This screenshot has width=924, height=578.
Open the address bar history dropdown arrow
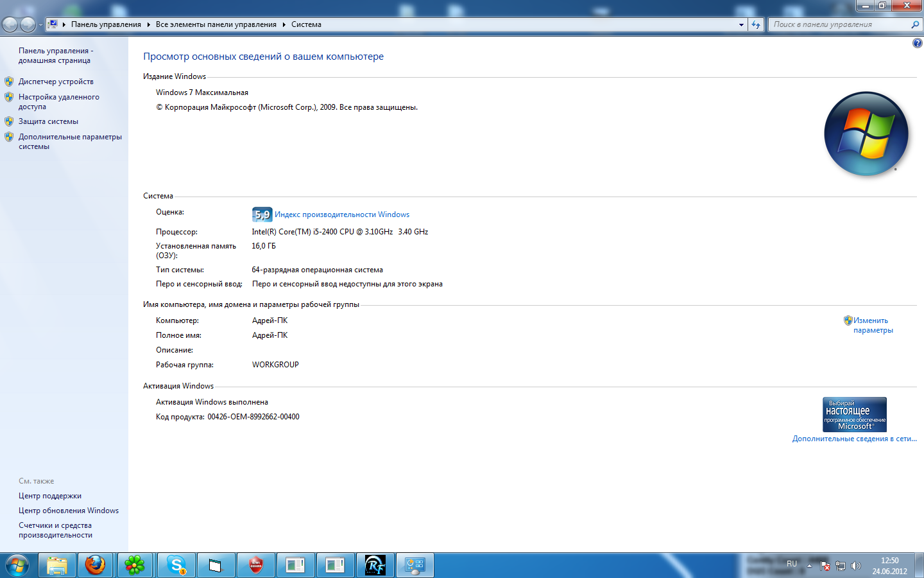click(x=741, y=24)
